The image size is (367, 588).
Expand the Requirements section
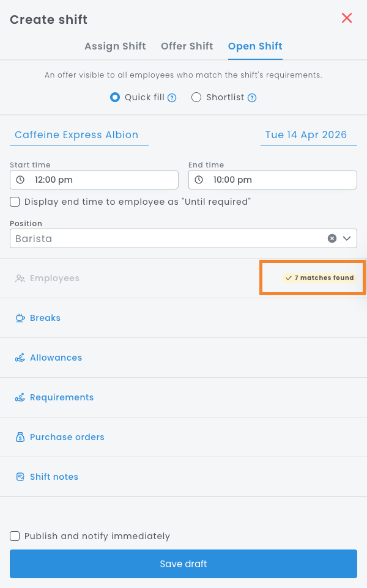click(62, 397)
